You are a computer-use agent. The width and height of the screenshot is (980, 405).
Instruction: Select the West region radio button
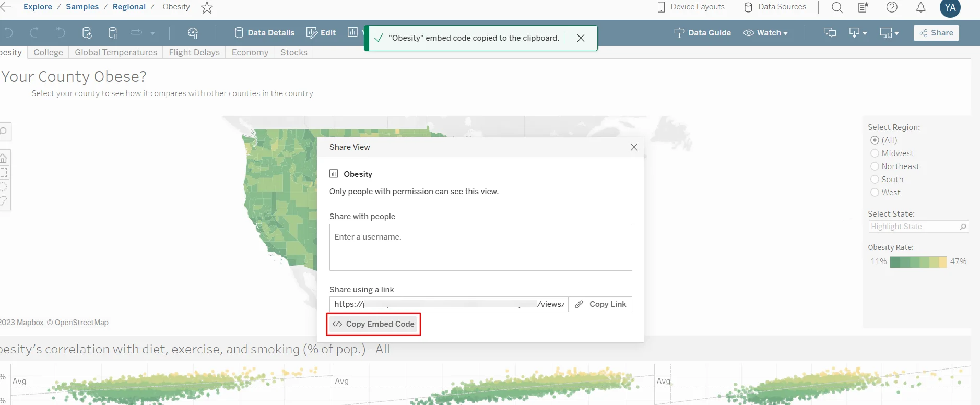click(x=875, y=193)
